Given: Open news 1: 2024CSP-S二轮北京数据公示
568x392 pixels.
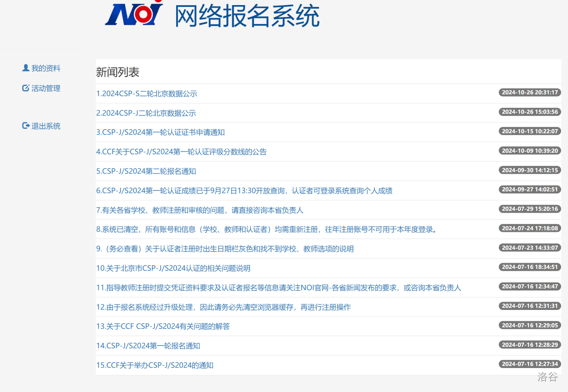Looking at the screenshot, I should point(147,94).
